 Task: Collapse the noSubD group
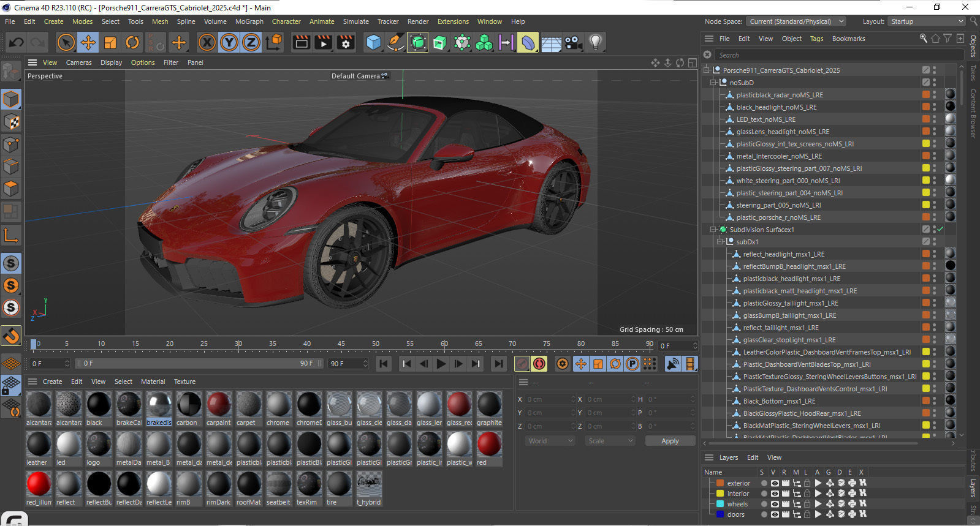(x=713, y=83)
